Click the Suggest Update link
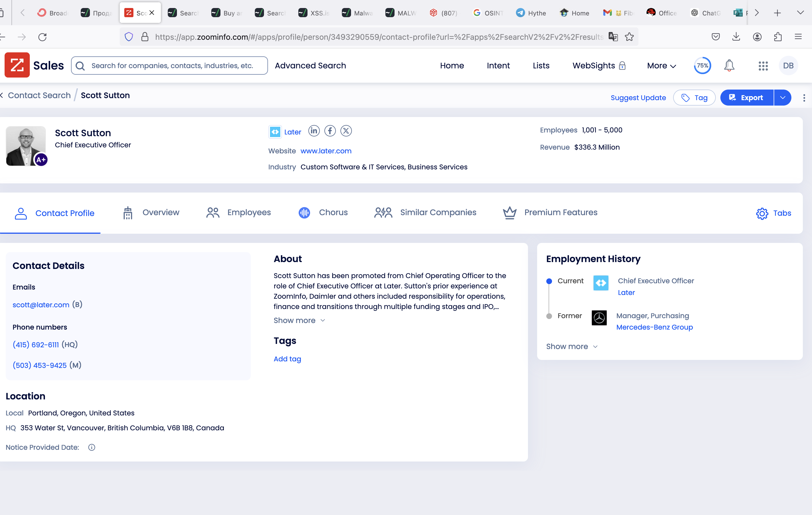Viewport: 812px width, 515px height. (x=638, y=98)
